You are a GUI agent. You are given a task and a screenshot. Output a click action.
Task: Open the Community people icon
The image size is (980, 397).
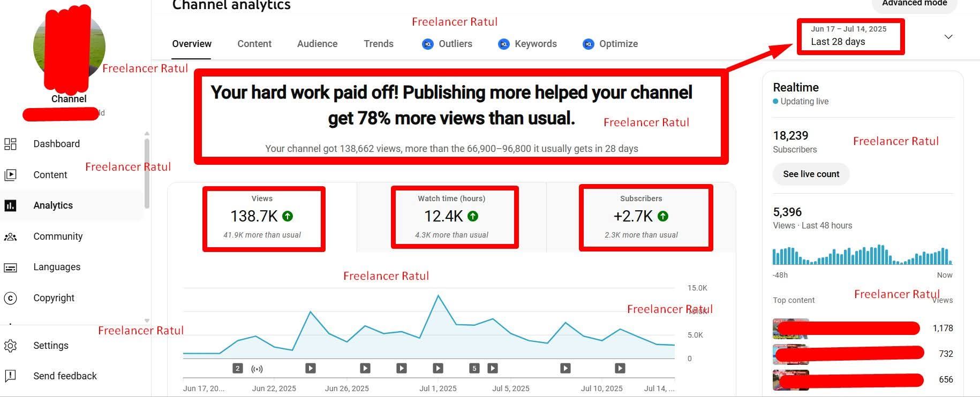point(11,236)
